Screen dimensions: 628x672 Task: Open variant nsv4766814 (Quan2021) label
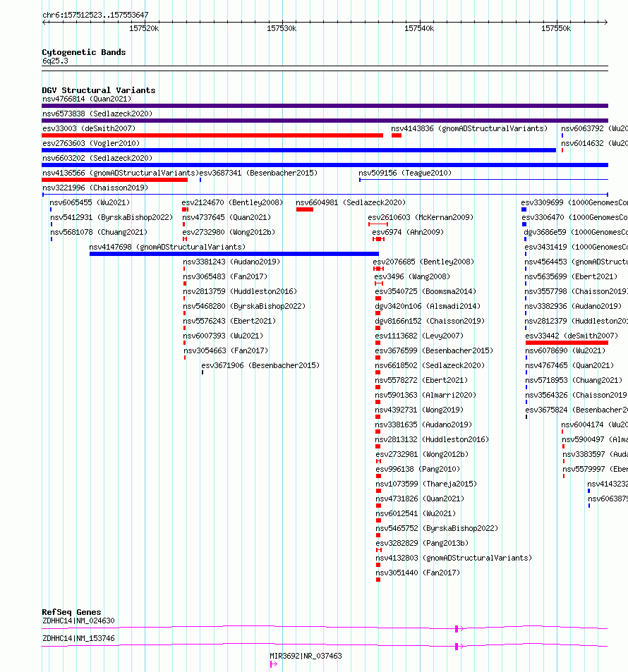(x=87, y=99)
